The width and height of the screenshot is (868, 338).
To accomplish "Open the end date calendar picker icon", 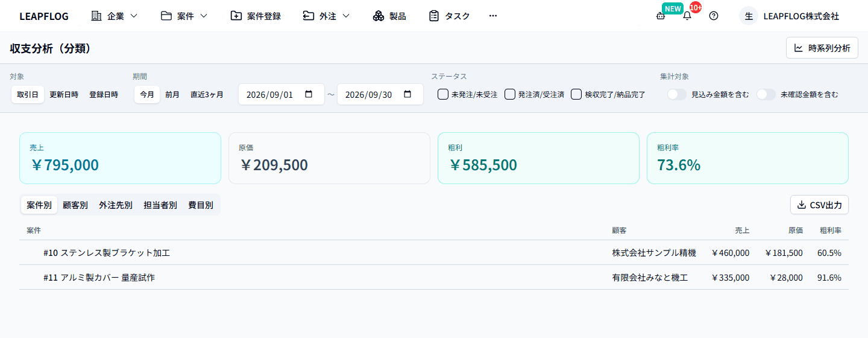I will point(407,94).
